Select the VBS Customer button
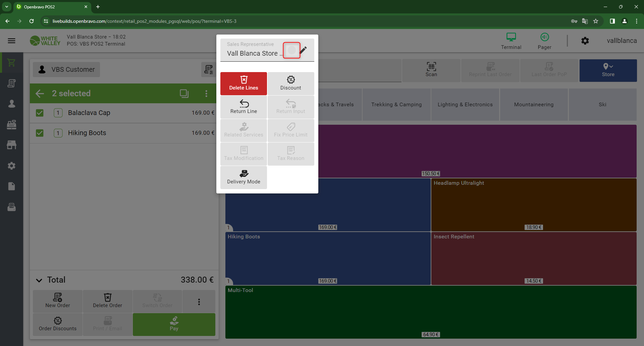 point(66,69)
